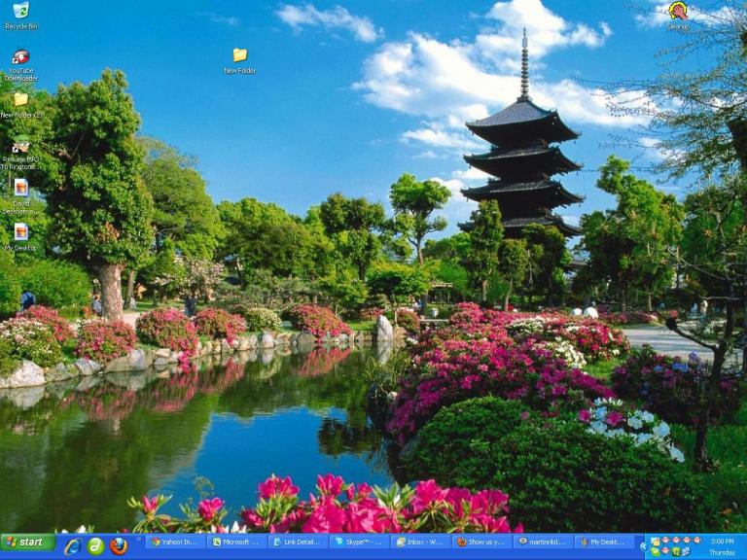Viewport: 747px width, 560px height.
Task: Launch the green round Quick Launch icon
Action: [95, 546]
